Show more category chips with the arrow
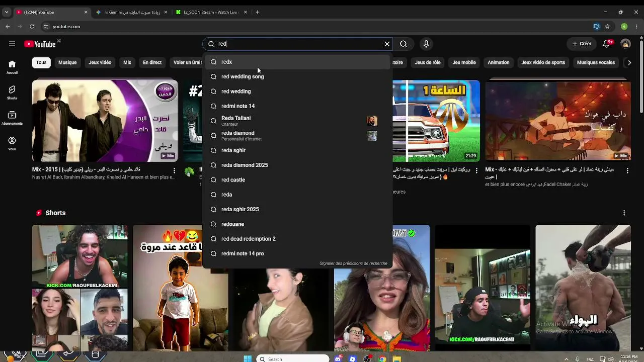This screenshot has width=644, height=362. click(629, 62)
